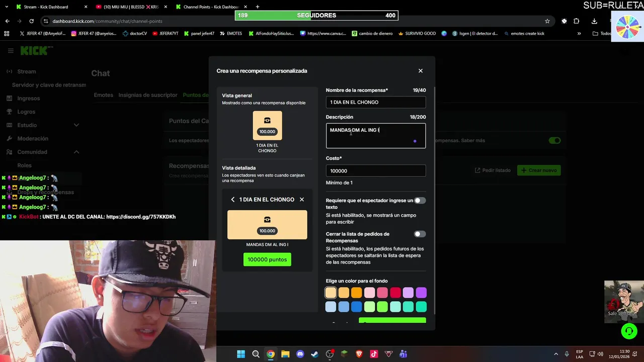
Task: Reload the current page
Action: click(31, 21)
